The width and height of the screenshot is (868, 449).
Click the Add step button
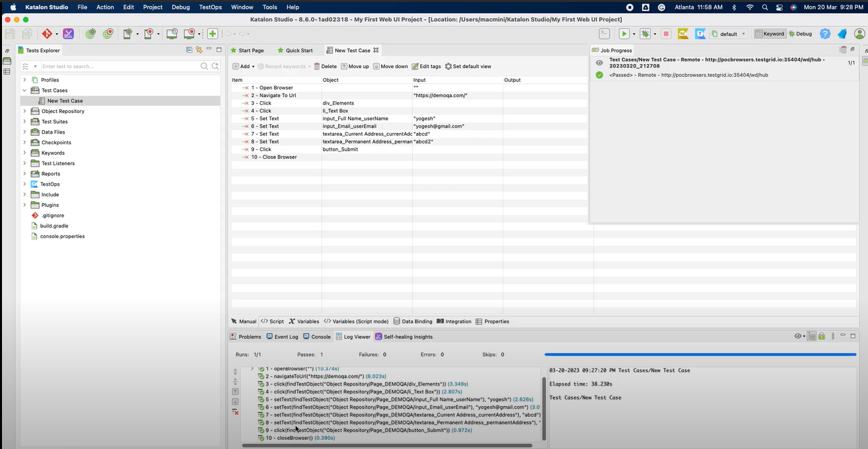point(241,66)
